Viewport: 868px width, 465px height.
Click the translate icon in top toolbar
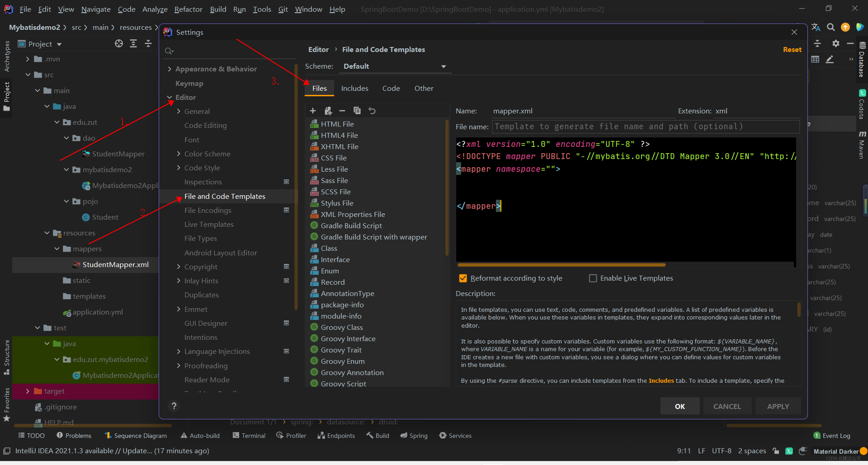coord(816,27)
